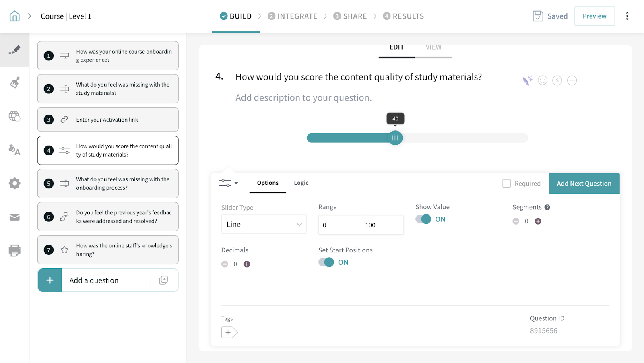Open the Slider Type Line dropdown

point(264,225)
